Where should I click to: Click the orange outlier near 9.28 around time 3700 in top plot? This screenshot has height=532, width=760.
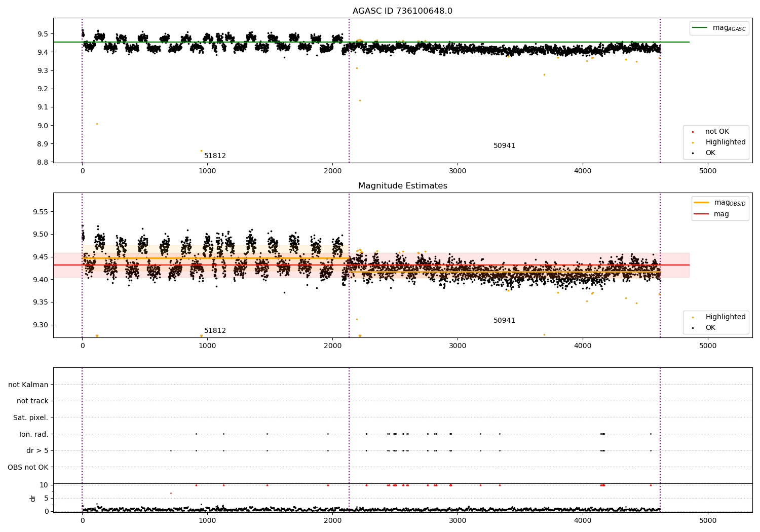coord(544,74)
